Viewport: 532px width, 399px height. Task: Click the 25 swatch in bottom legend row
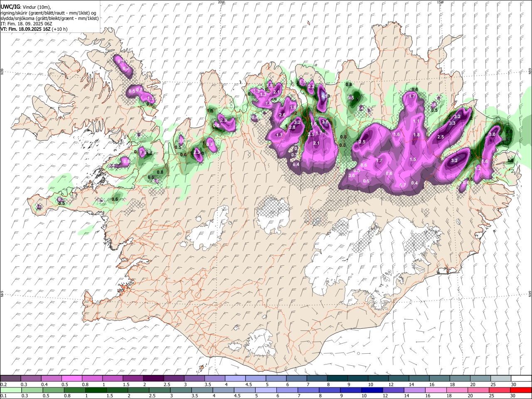point(500,390)
